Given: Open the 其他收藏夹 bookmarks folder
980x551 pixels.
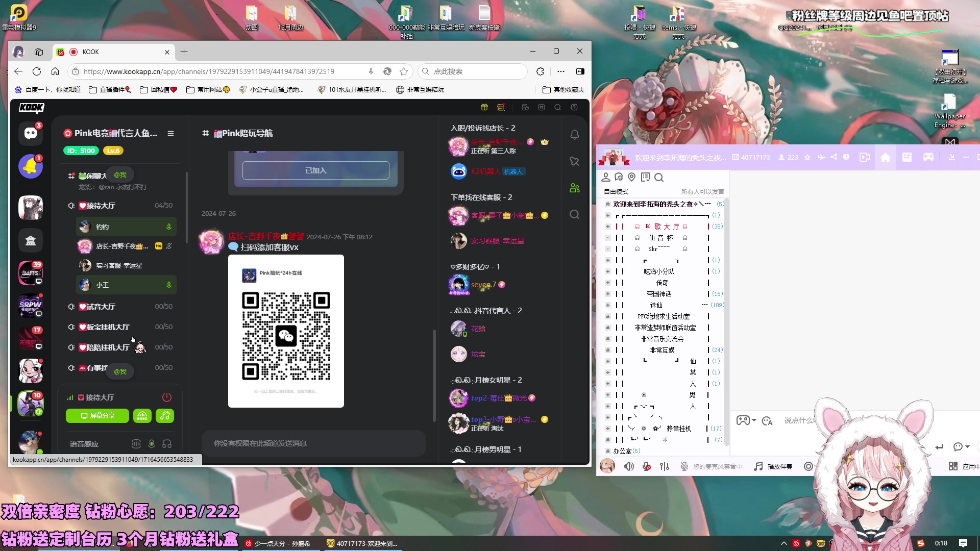Looking at the screenshot, I should 563,90.
